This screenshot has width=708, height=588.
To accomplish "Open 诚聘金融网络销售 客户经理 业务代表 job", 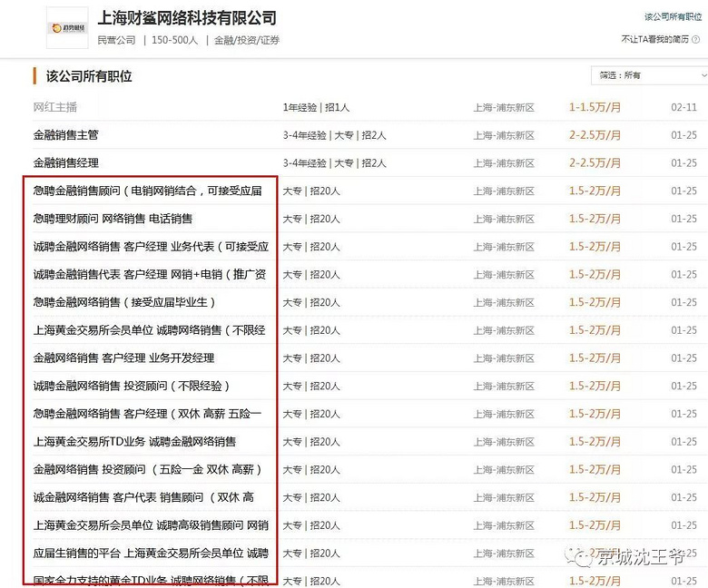I will tap(151, 247).
